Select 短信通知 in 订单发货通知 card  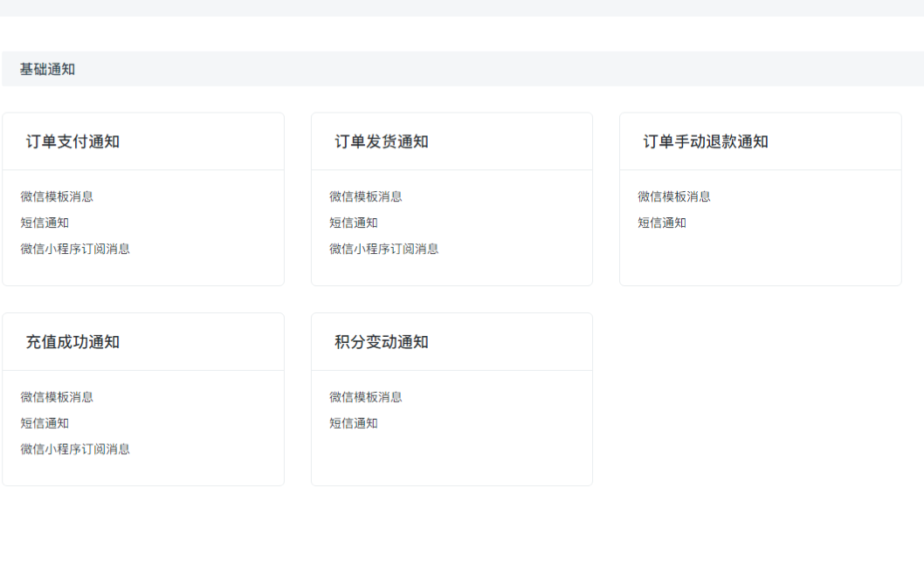pyautogui.click(x=353, y=223)
